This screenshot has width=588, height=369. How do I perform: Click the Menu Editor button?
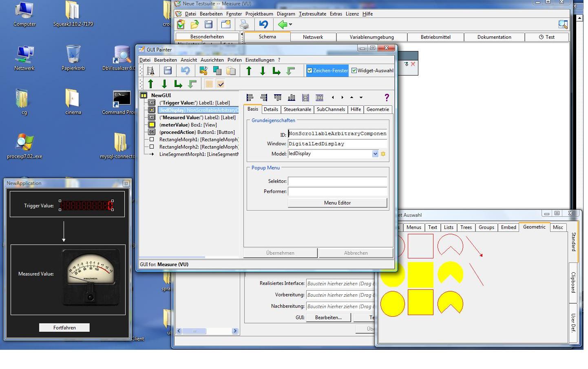click(337, 203)
